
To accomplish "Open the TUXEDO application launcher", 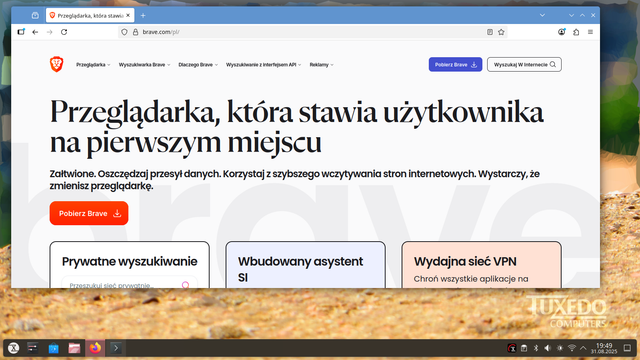I will (13, 348).
